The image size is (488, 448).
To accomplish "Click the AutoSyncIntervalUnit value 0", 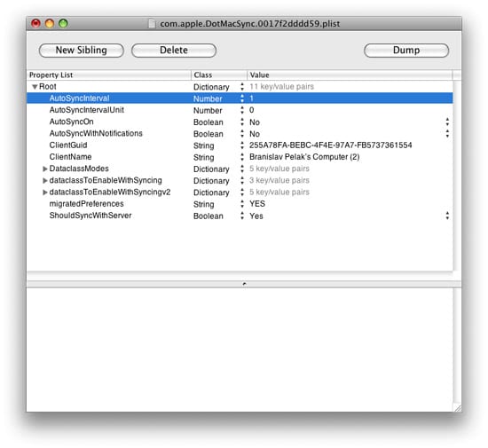I will [x=251, y=110].
